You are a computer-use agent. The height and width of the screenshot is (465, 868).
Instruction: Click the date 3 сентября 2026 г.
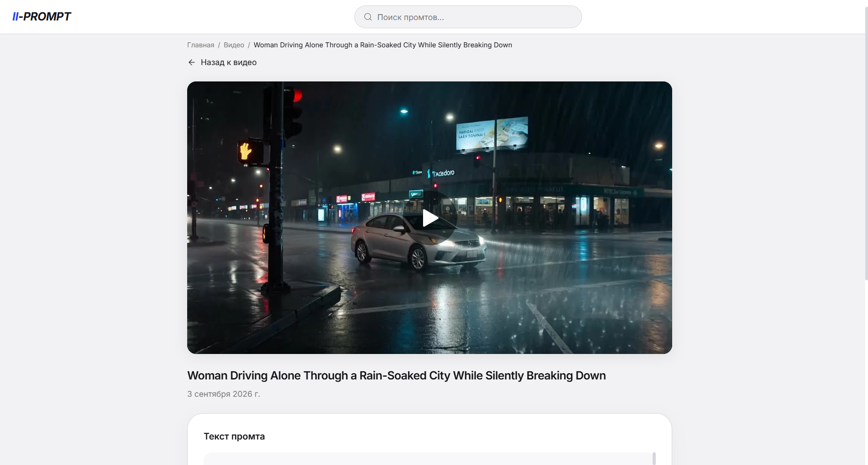(224, 394)
